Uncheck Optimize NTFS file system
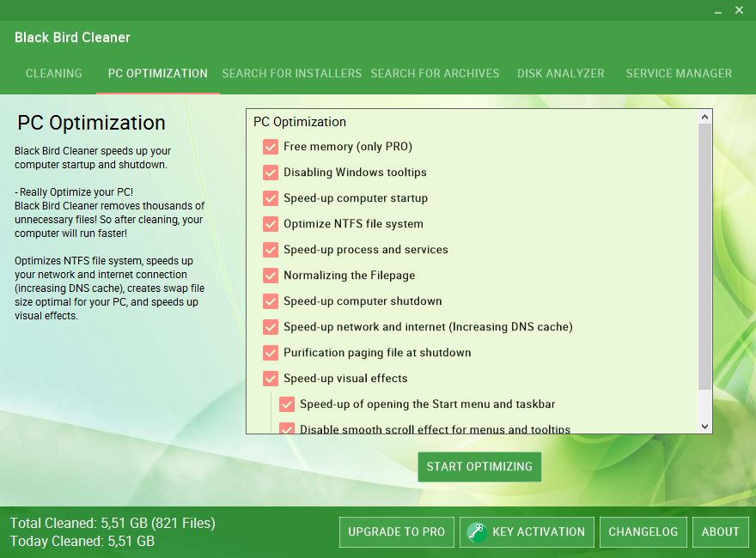The width and height of the screenshot is (756, 558). 271,223
